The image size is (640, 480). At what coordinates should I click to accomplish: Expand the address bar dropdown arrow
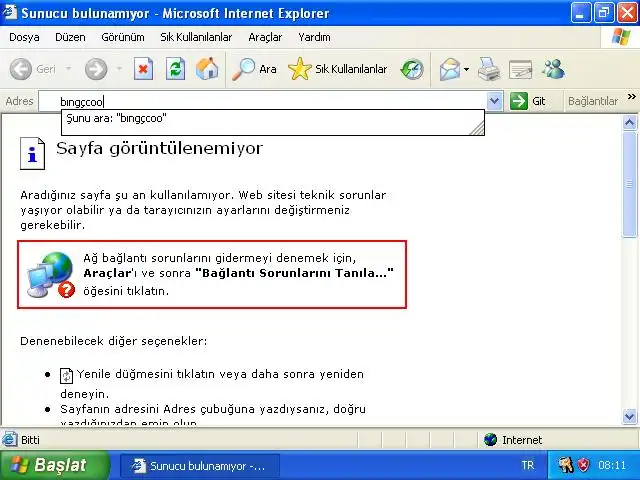[x=494, y=101]
